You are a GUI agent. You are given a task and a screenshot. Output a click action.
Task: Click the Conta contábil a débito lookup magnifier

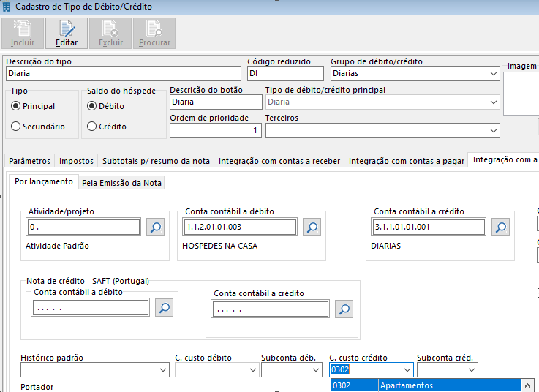point(312,227)
